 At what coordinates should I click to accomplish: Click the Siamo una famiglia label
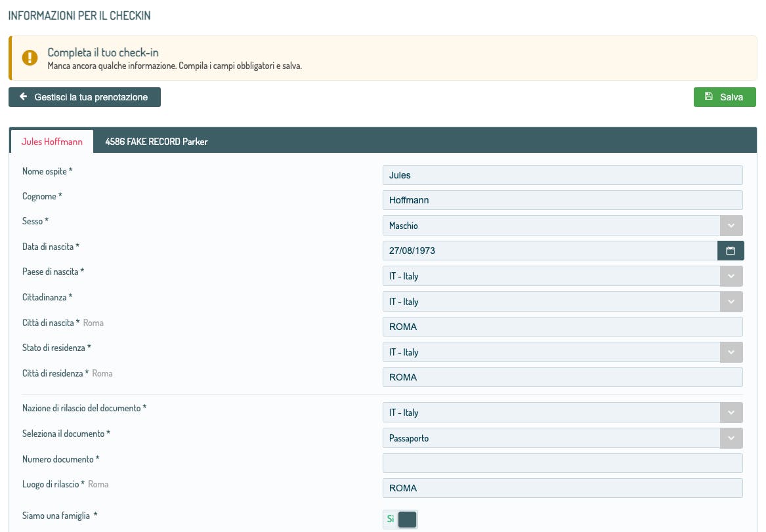point(60,516)
